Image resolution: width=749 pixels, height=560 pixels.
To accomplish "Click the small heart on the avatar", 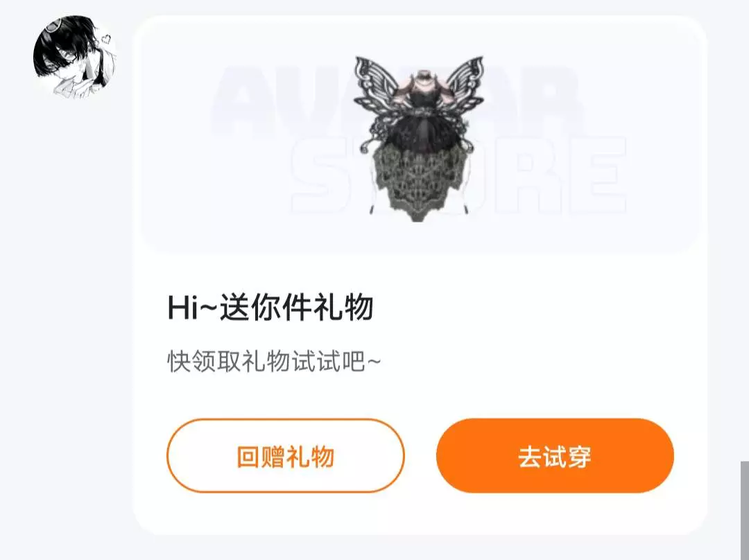I will click(x=106, y=39).
